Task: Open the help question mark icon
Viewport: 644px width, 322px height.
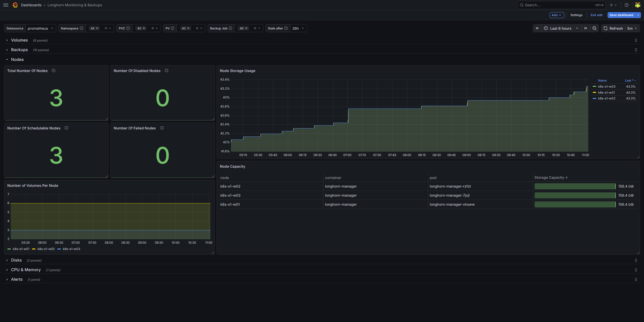Action: (x=626, y=5)
